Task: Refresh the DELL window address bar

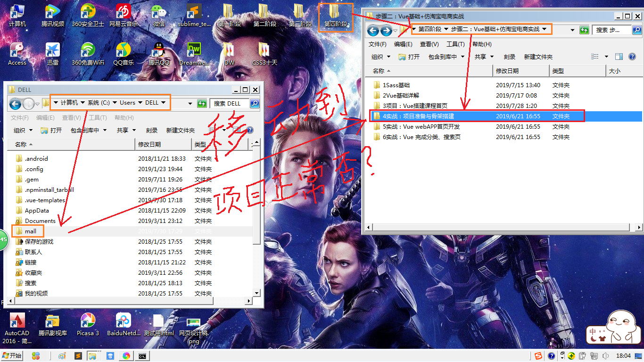Action: 202,103
